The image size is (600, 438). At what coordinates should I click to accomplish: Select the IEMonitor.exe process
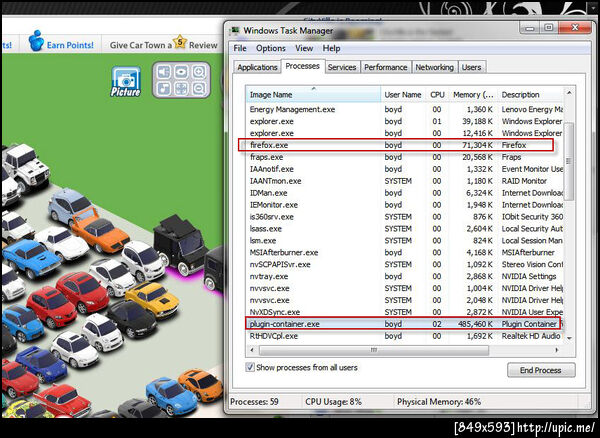click(x=404, y=205)
